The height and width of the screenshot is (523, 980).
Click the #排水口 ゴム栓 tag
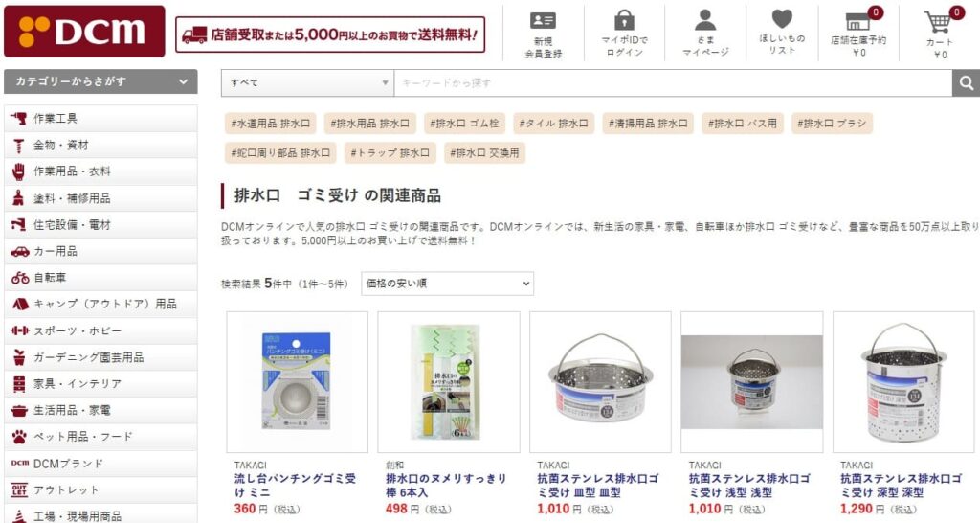464,124
